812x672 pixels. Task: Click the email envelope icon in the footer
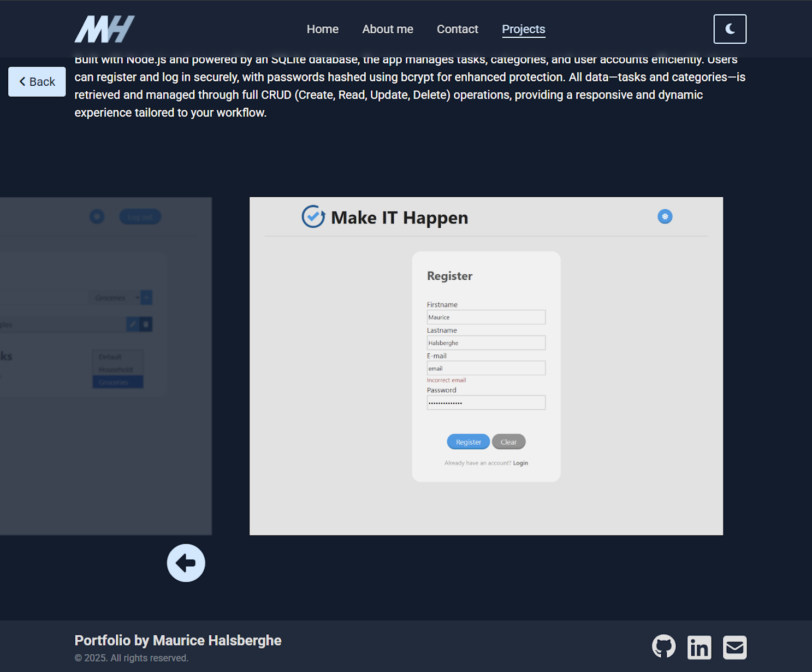734,647
